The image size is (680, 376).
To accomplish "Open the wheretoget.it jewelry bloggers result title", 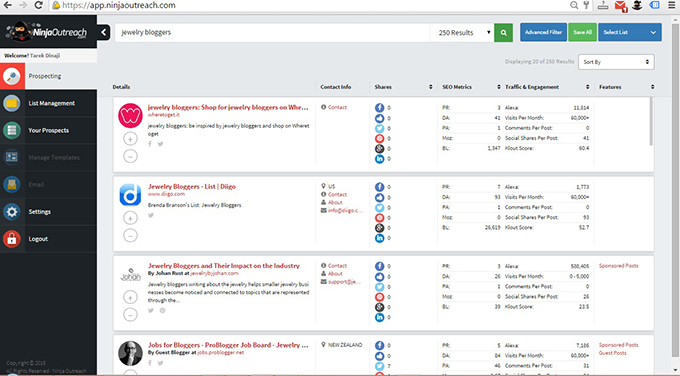I will (x=228, y=107).
